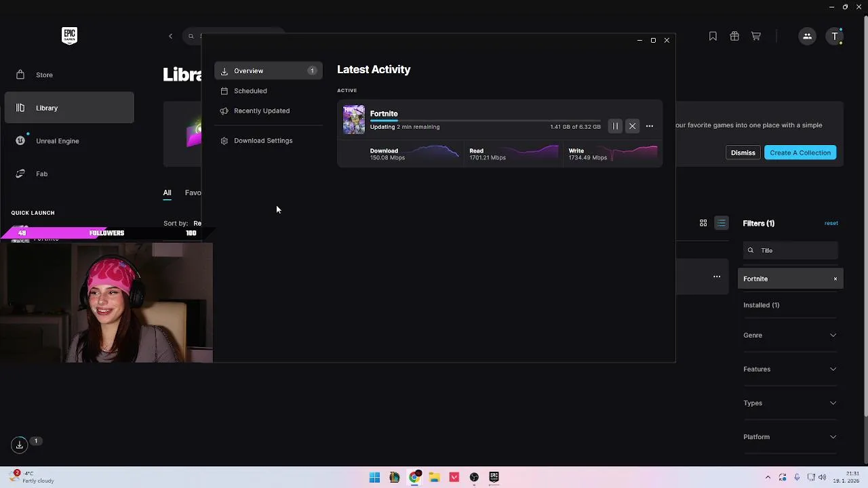Click the Fortnite game thumbnail
The width and height of the screenshot is (868, 488).
point(353,119)
